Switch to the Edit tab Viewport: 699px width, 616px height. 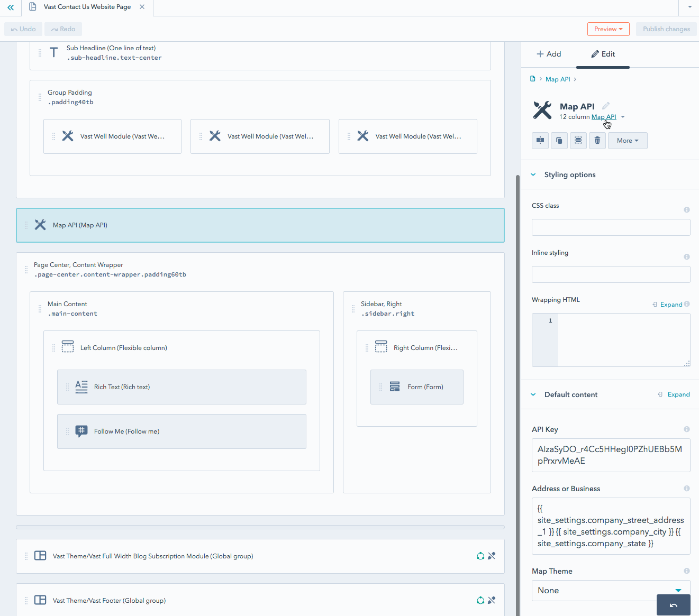tap(603, 54)
